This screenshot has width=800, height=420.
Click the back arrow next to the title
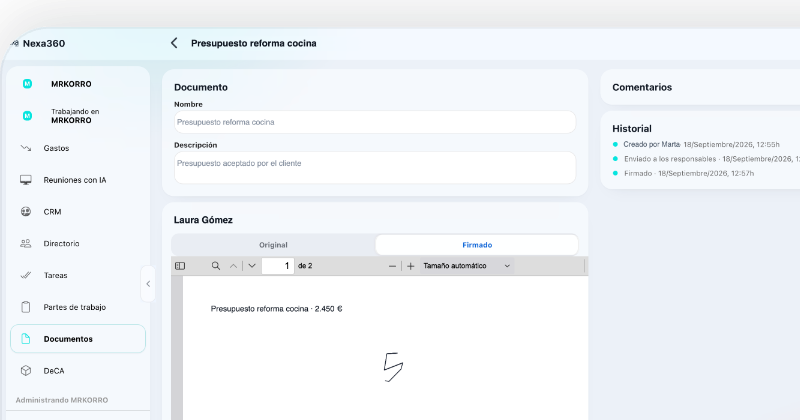174,43
